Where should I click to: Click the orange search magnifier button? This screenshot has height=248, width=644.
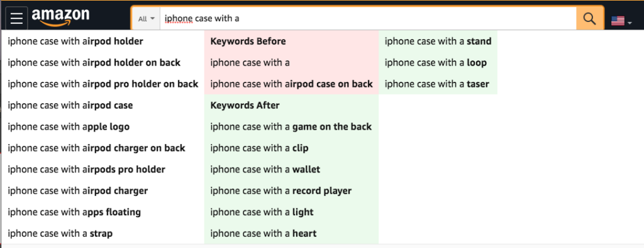(x=590, y=18)
